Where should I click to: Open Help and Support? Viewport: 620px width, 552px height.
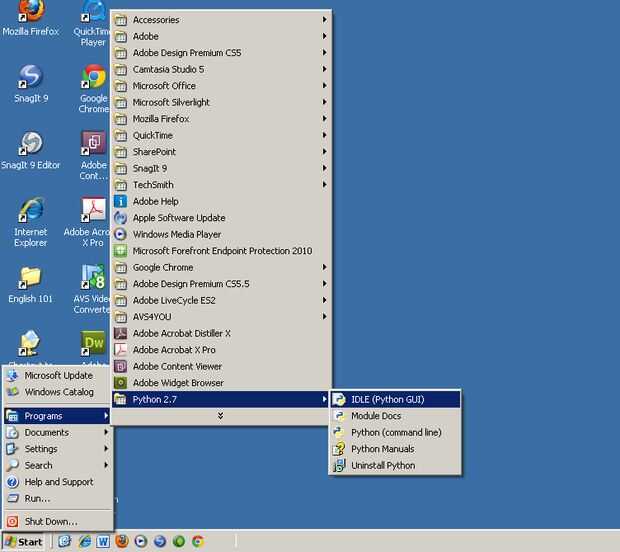58,482
